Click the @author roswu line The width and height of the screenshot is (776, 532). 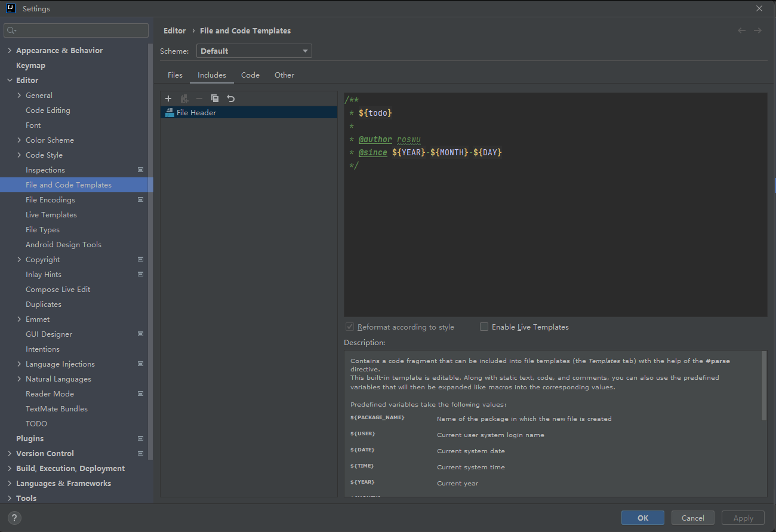[x=385, y=139]
